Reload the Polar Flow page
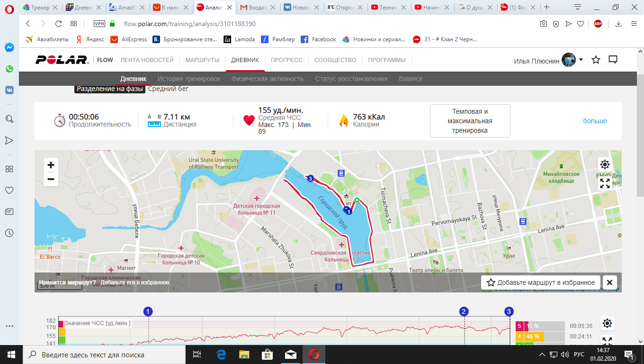Image resolution: width=644 pixels, height=364 pixels. click(x=59, y=24)
